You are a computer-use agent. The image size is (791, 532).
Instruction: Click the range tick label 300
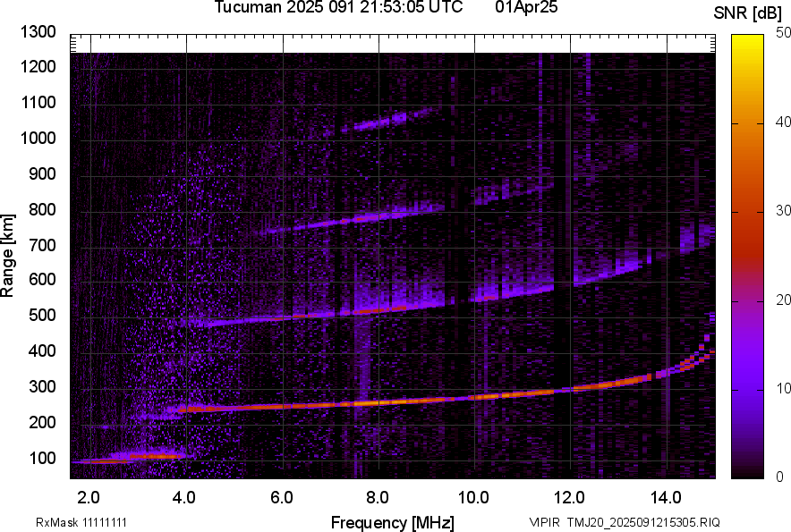[x=42, y=387]
